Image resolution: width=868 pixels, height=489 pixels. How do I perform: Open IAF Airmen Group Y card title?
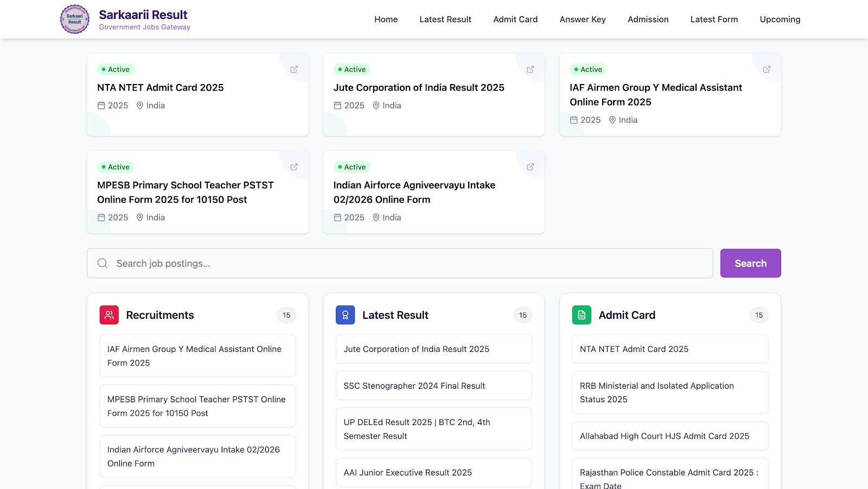(656, 95)
